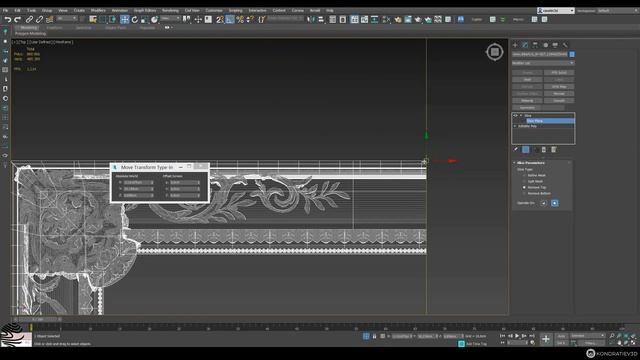Toggle the Snaps (2.5D) icon
640x360 pixels.
(x=220, y=19)
